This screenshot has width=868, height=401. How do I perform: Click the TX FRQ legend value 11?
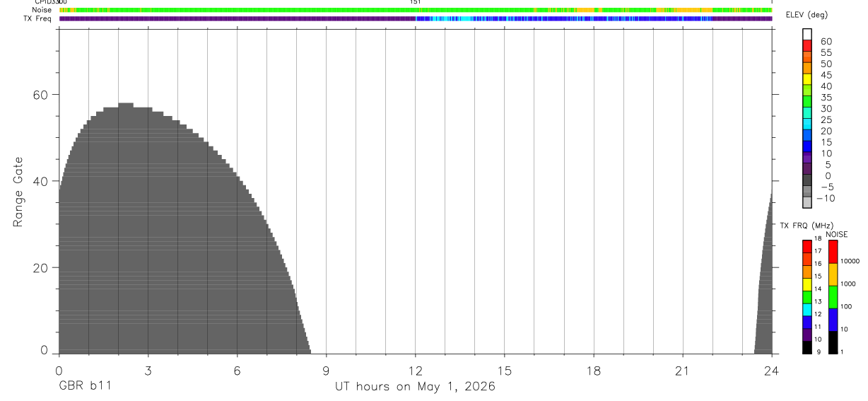[x=818, y=327]
